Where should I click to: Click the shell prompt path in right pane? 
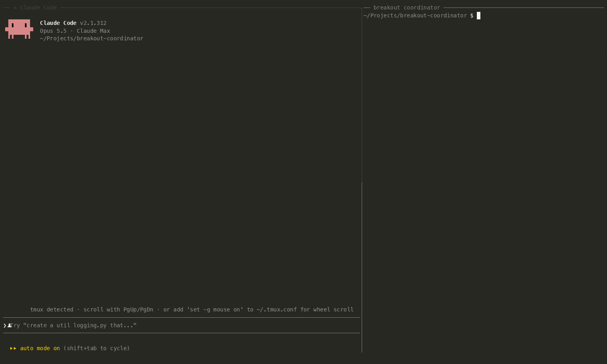[x=415, y=16]
